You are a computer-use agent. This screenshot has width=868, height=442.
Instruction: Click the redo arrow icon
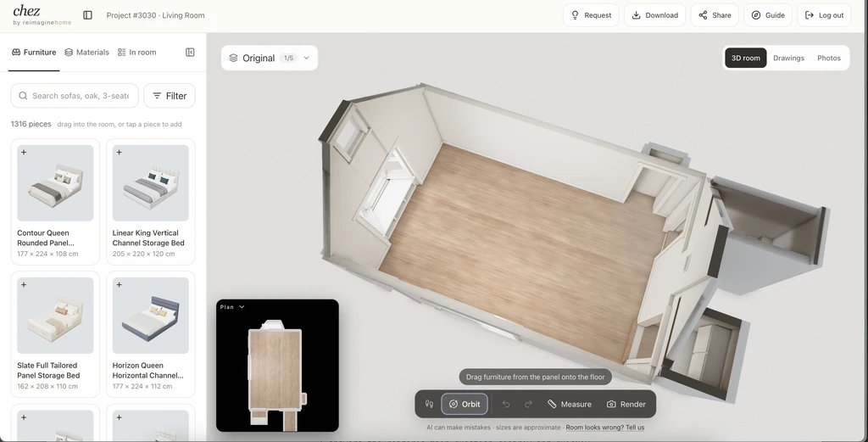pos(528,405)
